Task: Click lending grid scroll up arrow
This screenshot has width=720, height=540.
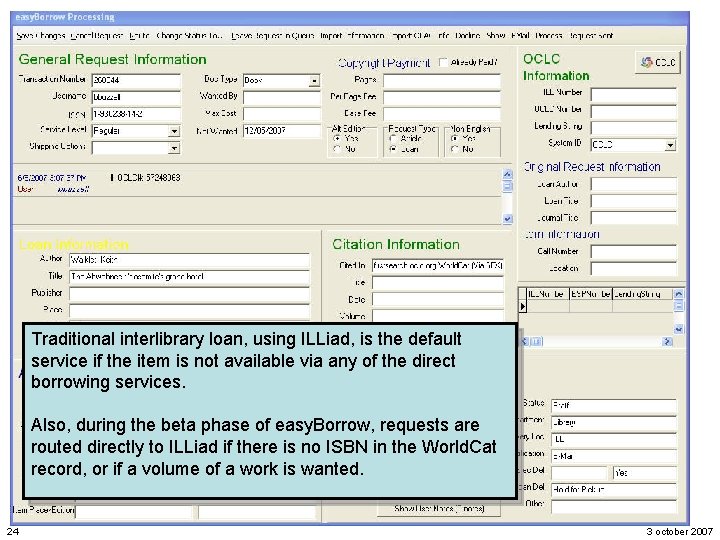Action: tap(679, 293)
